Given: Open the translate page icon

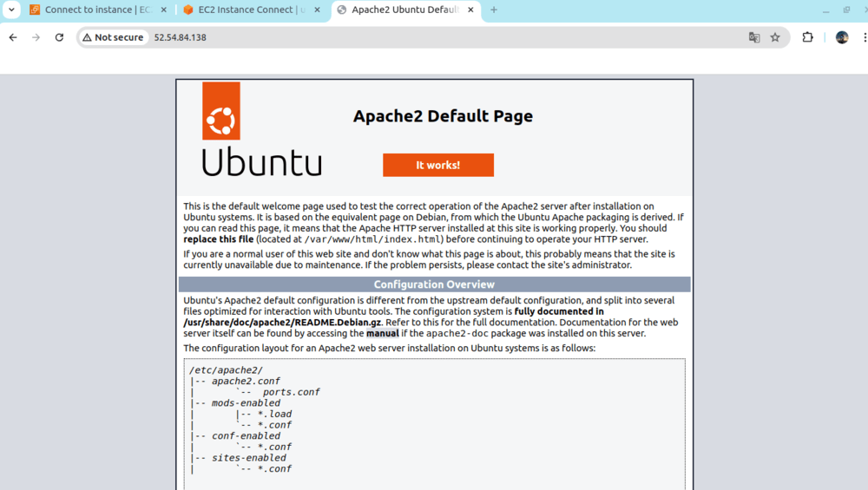Looking at the screenshot, I should pyautogui.click(x=754, y=37).
